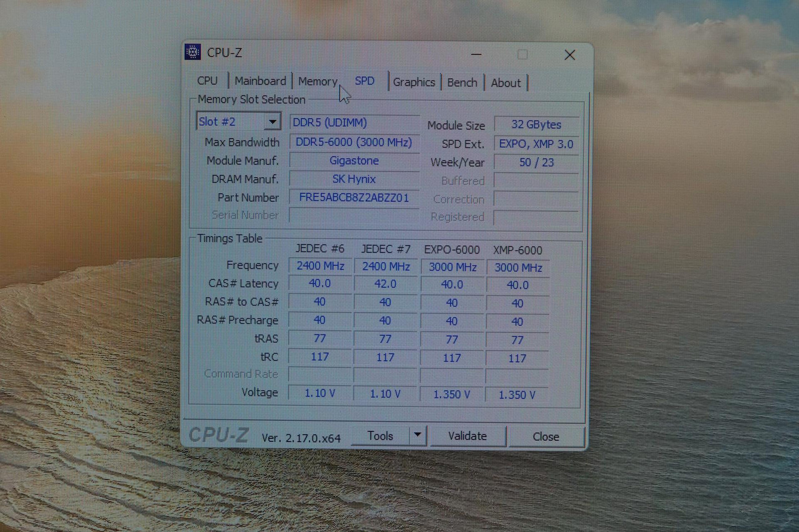
Task: Click the Max Bandwidth label
Action: coord(242,142)
